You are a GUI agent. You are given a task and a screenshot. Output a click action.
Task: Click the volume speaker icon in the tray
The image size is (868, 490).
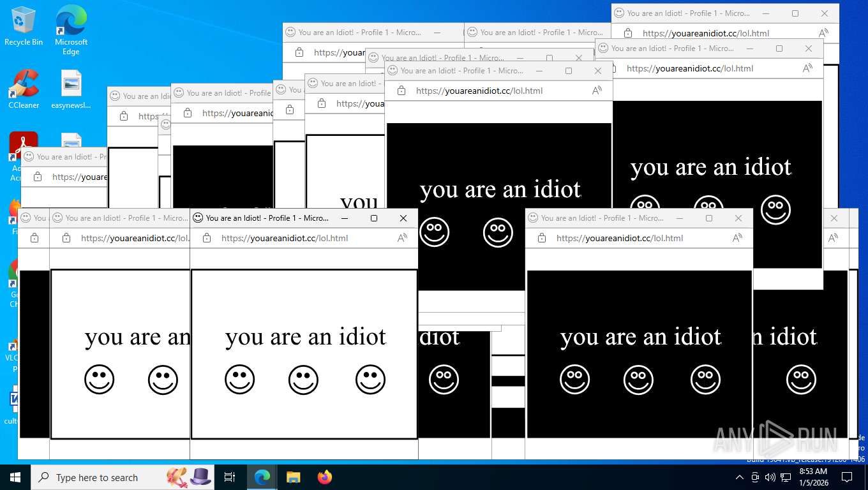pyautogui.click(x=770, y=477)
